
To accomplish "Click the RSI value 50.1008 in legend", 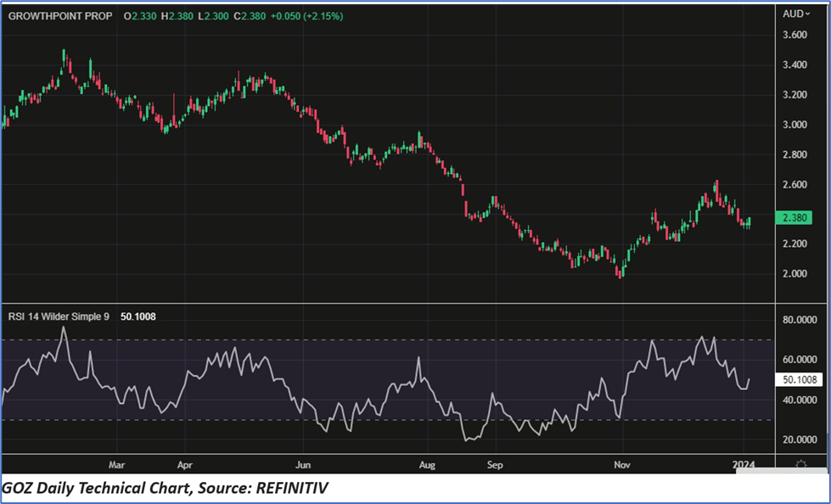I will [138, 316].
